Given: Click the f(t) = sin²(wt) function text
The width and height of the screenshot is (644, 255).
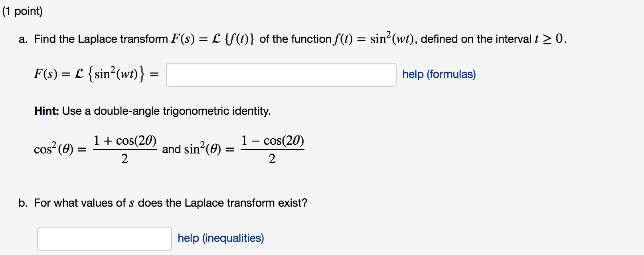Looking at the screenshot, I should pyautogui.click(x=373, y=38).
